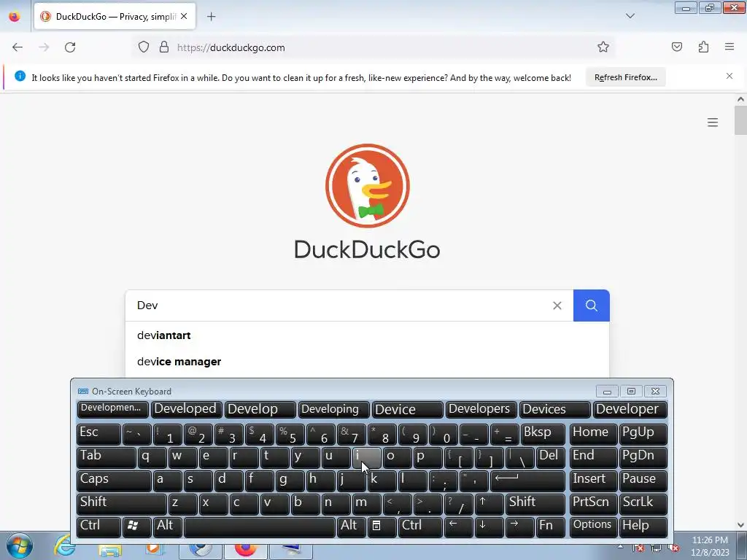Expand the list all tabs chevron
747x560 pixels.
[630, 16]
